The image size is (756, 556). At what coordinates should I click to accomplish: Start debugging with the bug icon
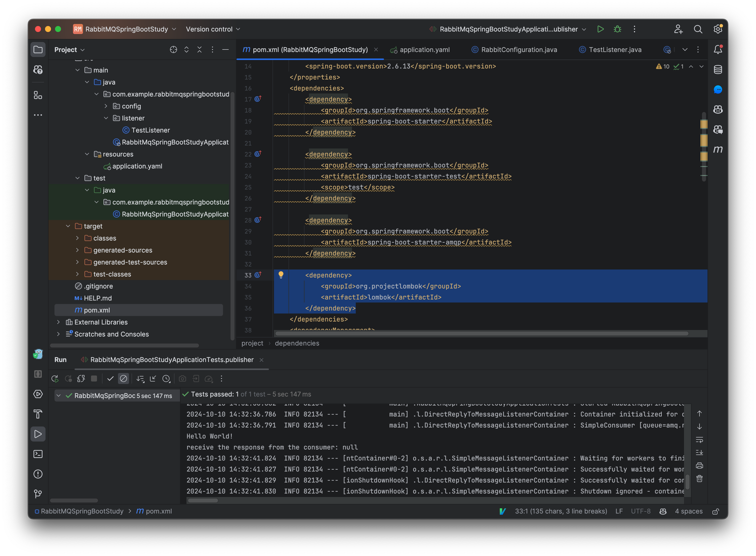pyautogui.click(x=617, y=29)
